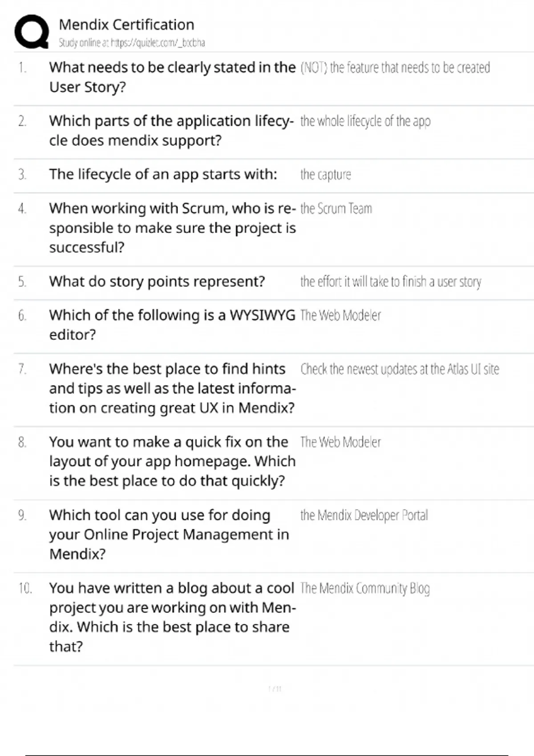The width and height of the screenshot is (534, 756).
Task: Select the WYSIWYG editor question
Action: click(x=172, y=325)
